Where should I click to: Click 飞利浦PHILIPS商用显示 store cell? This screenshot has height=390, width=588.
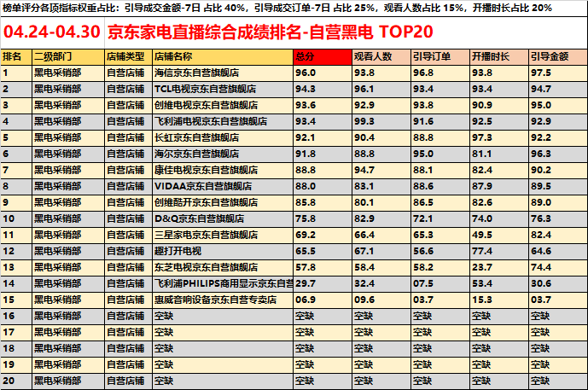(x=223, y=283)
